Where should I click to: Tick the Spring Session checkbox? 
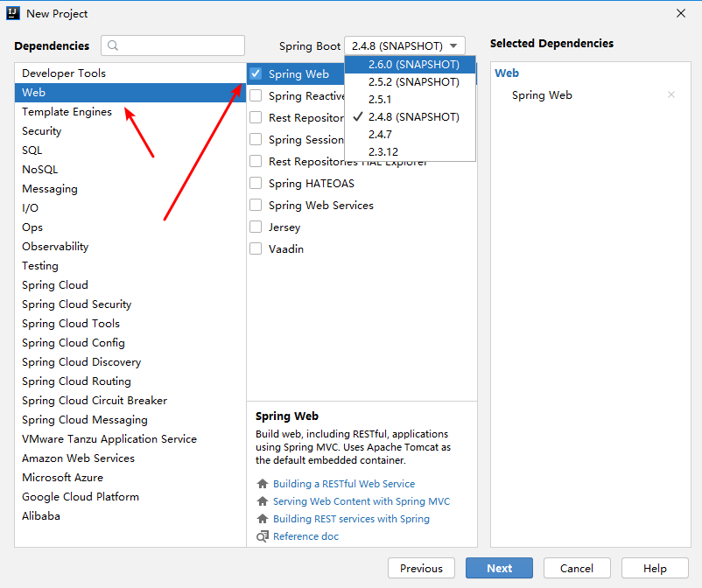coord(256,140)
